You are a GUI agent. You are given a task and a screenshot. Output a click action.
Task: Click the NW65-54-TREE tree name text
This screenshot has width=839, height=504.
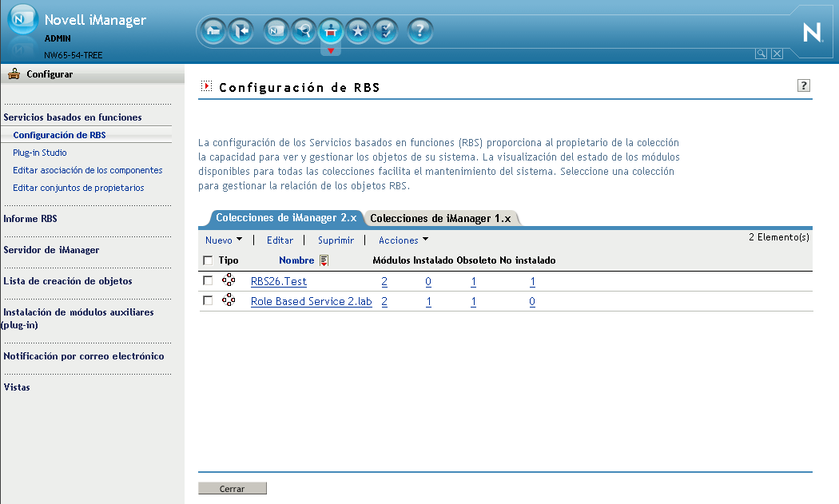click(x=74, y=55)
